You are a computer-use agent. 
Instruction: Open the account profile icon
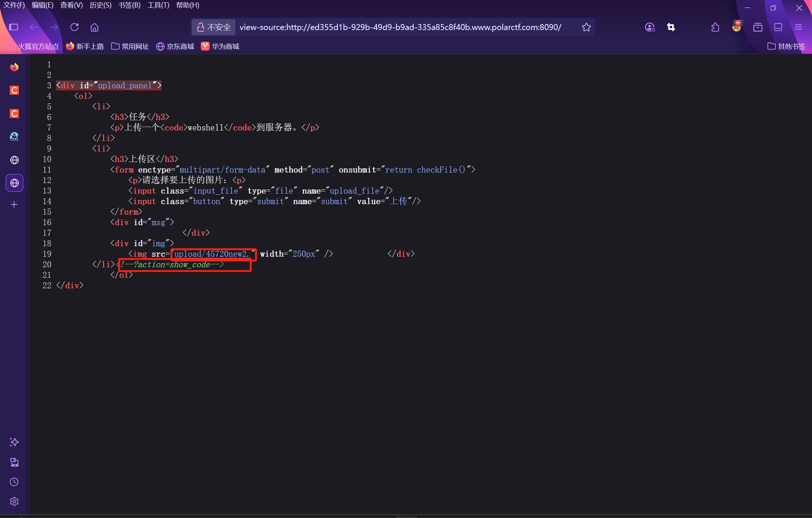(650, 27)
